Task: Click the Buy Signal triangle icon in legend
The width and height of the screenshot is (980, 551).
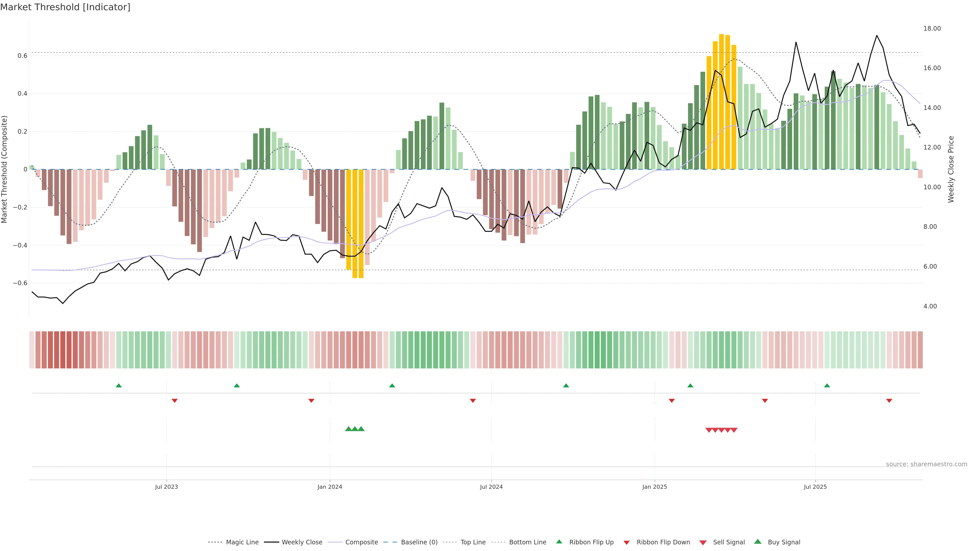Action: point(758,542)
